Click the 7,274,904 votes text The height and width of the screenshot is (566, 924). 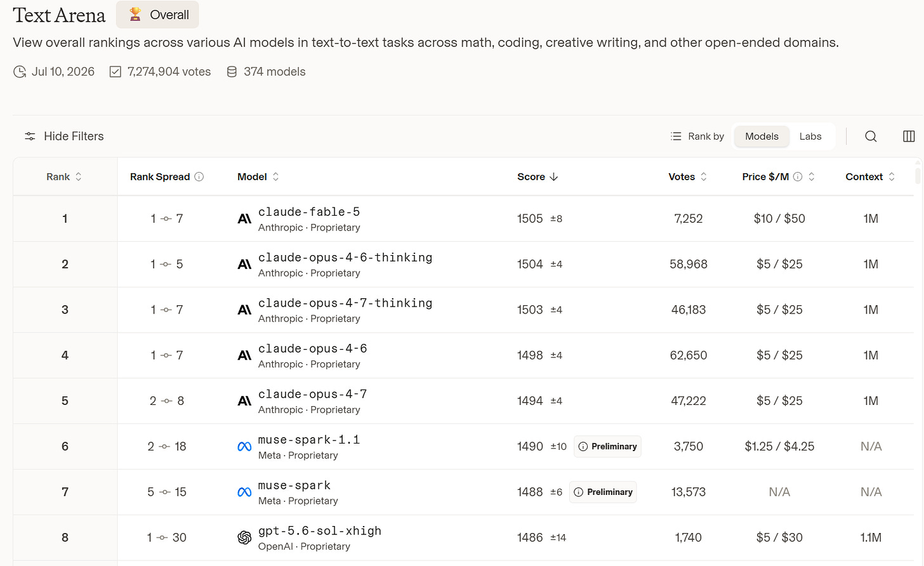click(x=169, y=72)
